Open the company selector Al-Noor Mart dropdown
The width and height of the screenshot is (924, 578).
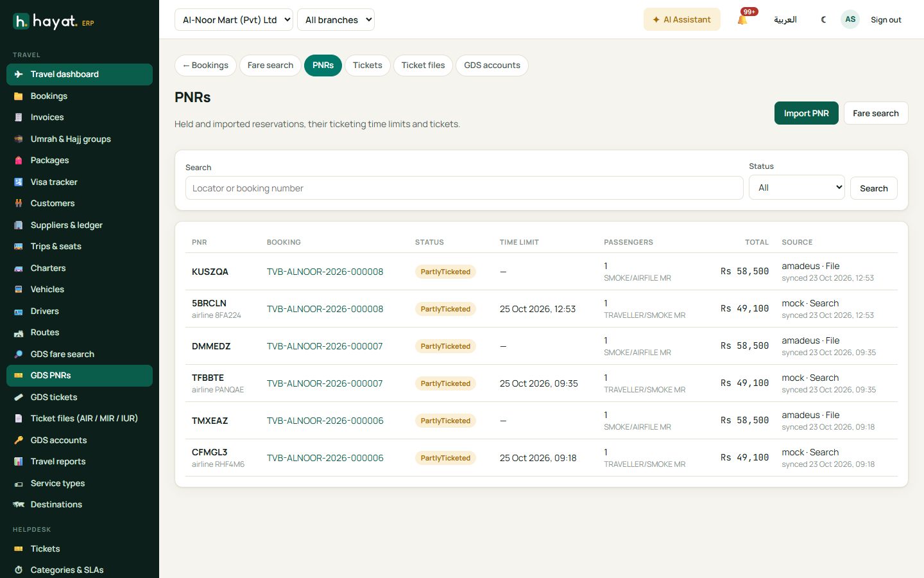pos(234,20)
